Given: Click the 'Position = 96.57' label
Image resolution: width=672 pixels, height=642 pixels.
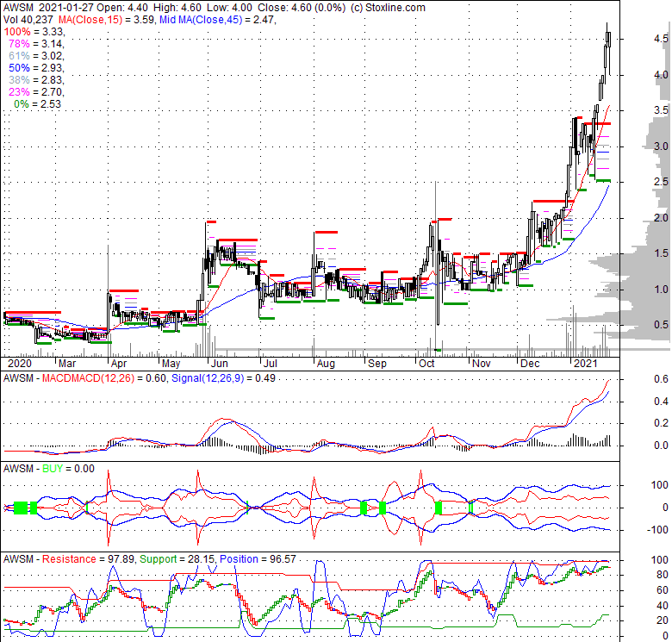Looking at the screenshot, I should tap(258, 559).
